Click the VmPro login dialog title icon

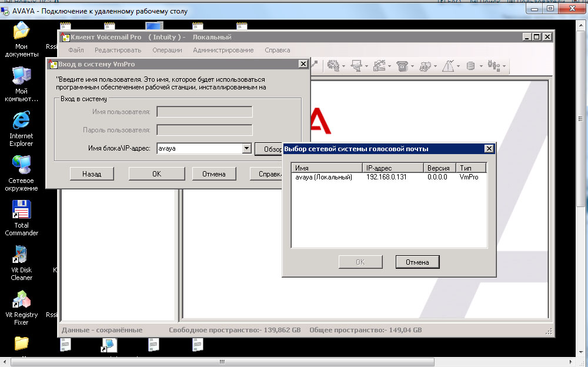click(x=53, y=64)
